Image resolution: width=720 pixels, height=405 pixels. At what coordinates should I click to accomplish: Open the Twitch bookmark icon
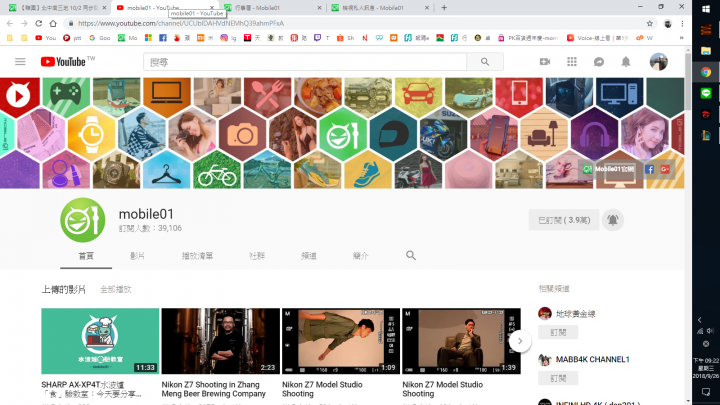point(317,38)
